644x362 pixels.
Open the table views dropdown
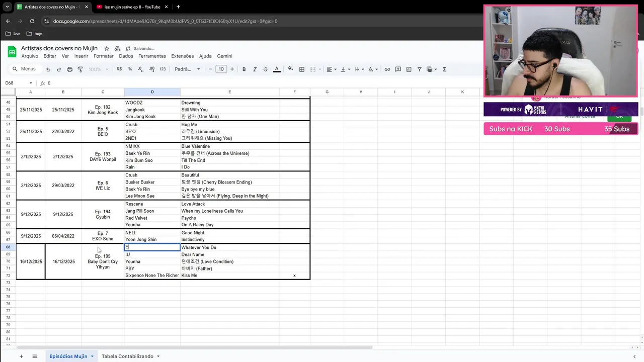[x=432, y=69]
